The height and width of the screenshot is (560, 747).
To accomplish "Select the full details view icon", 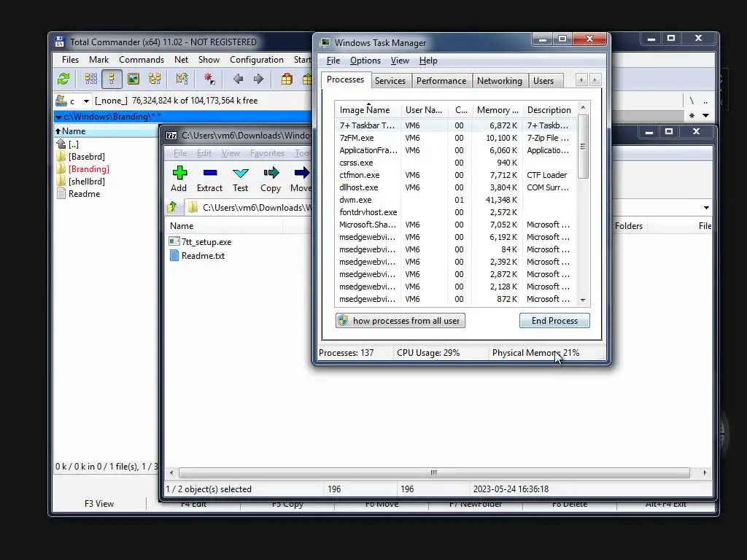I will pyautogui.click(x=112, y=79).
